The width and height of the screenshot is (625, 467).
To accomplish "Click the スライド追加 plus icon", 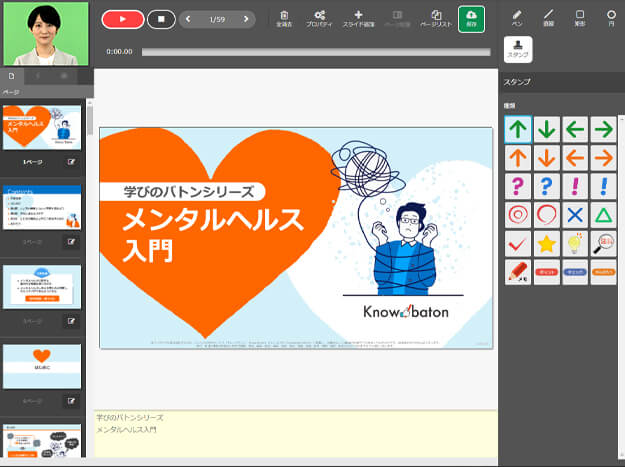I will point(358,18).
